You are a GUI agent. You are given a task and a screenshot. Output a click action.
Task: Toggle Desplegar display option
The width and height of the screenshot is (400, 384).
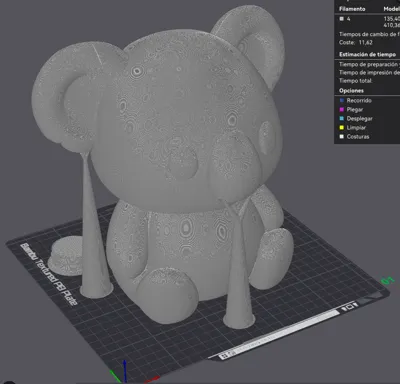356,119
